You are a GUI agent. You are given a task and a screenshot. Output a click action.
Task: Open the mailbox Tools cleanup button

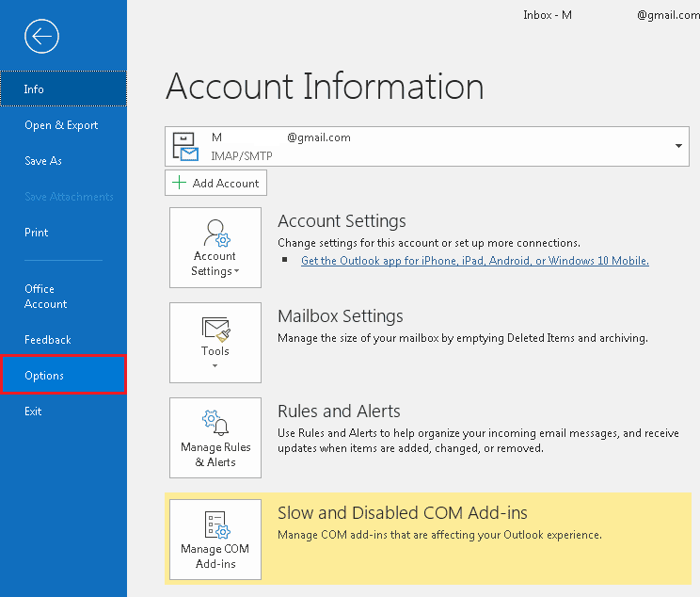click(x=215, y=342)
